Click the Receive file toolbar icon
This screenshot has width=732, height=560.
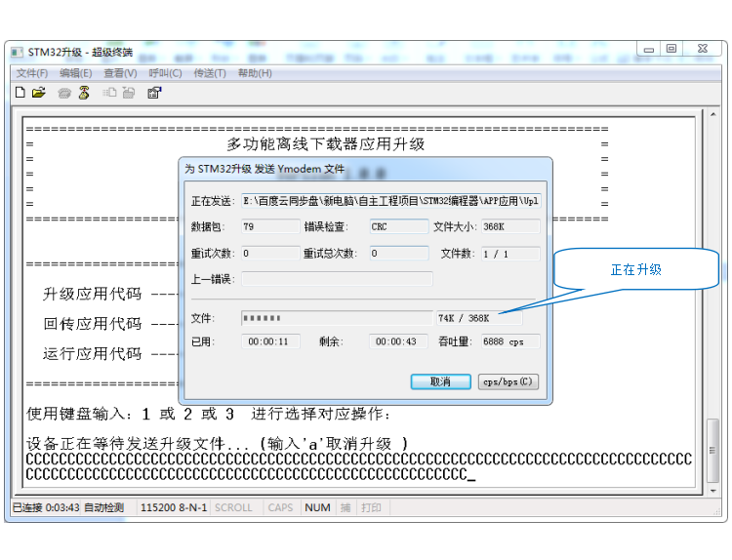pyautogui.click(x=129, y=93)
